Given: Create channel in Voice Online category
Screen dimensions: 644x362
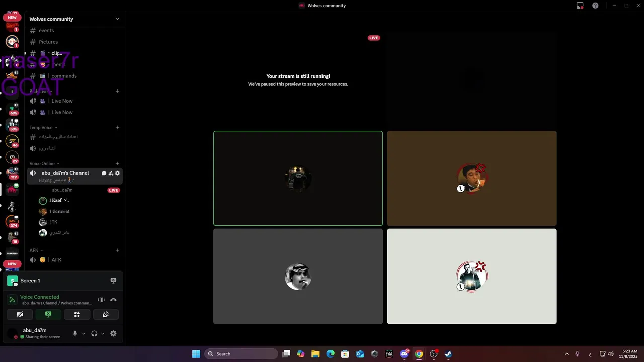Looking at the screenshot, I should (117, 163).
